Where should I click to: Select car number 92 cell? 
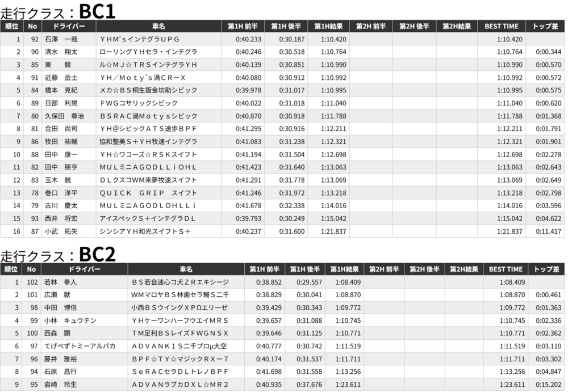34,39
